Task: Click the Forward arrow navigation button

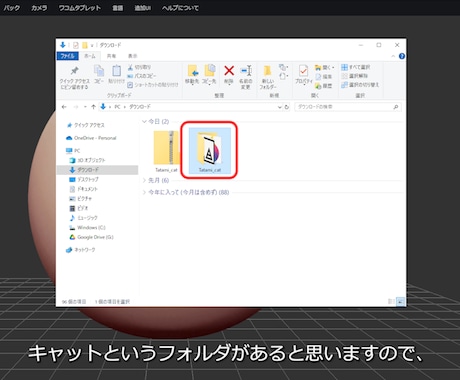Action: pos(76,107)
